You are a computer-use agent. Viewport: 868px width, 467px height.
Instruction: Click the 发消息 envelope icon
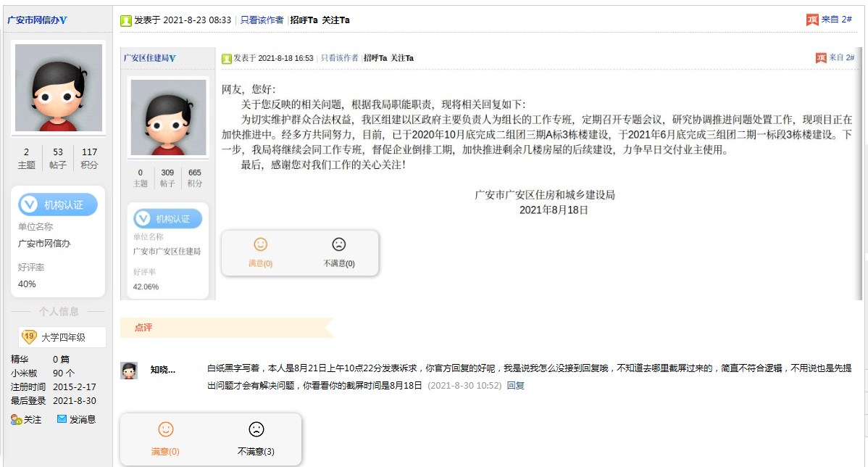(62, 419)
